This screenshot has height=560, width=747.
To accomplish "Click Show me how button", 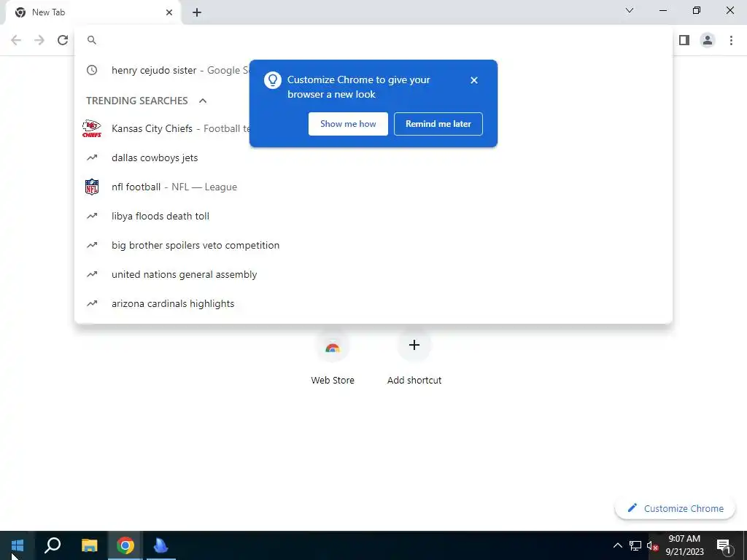I will coord(348,124).
